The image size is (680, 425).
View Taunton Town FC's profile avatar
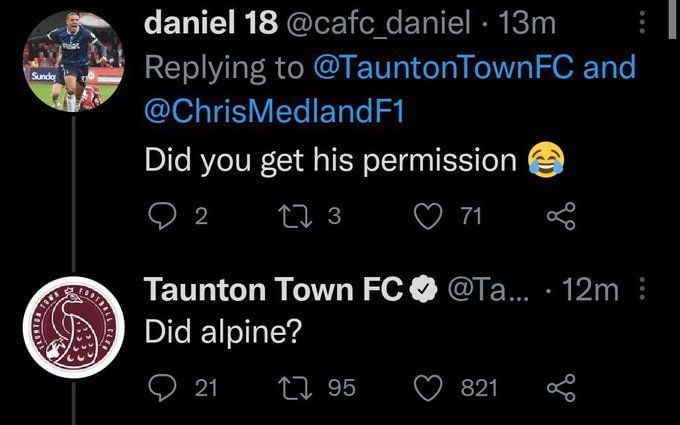tap(72, 326)
